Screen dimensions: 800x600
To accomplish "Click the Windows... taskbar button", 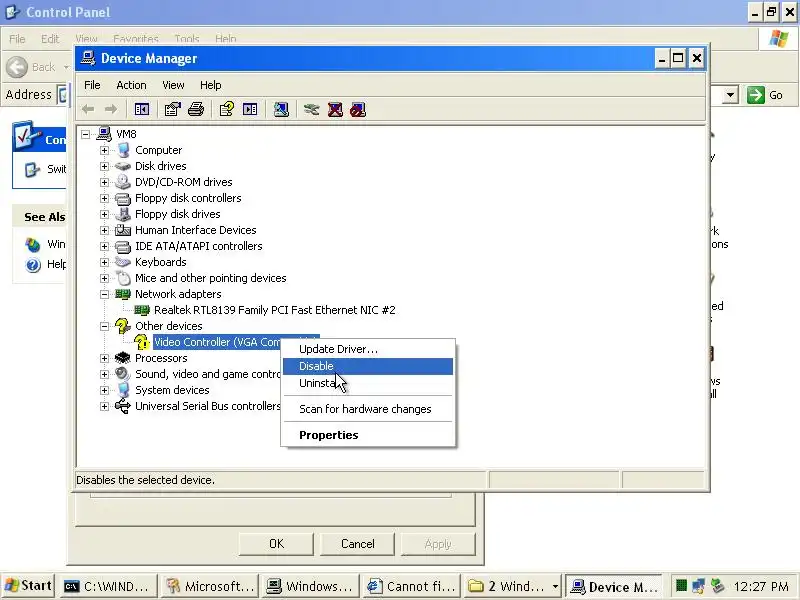I will (x=310, y=586).
